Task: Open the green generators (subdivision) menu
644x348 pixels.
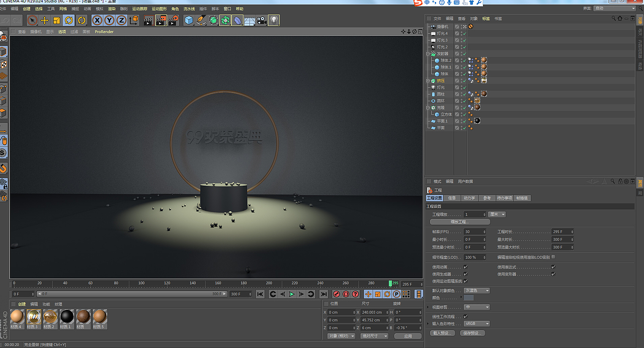Action: pos(213,20)
